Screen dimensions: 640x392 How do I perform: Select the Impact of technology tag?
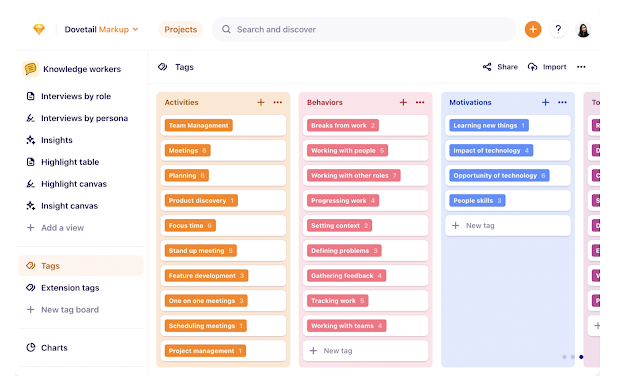tap(491, 150)
